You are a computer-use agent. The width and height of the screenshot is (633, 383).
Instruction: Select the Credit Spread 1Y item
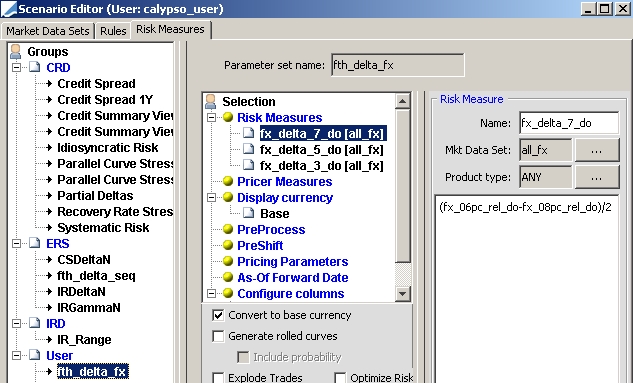point(105,99)
